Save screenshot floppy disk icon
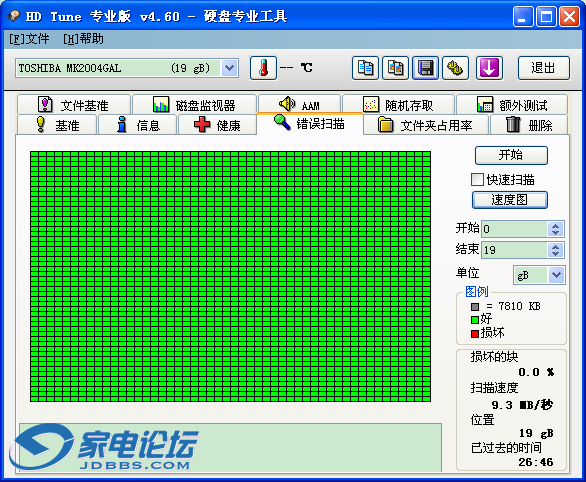586x482 pixels. click(425, 68)
